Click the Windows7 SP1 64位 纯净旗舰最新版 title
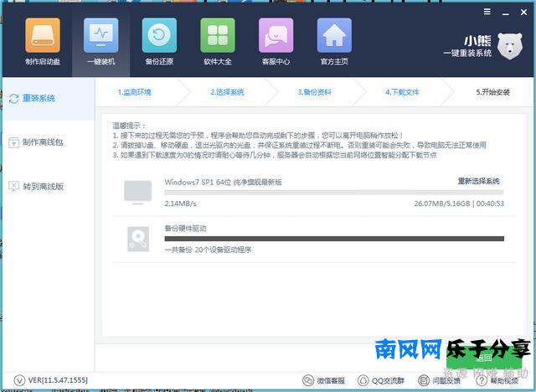Screen dimensions: 536x392 [x=224, y=182]
